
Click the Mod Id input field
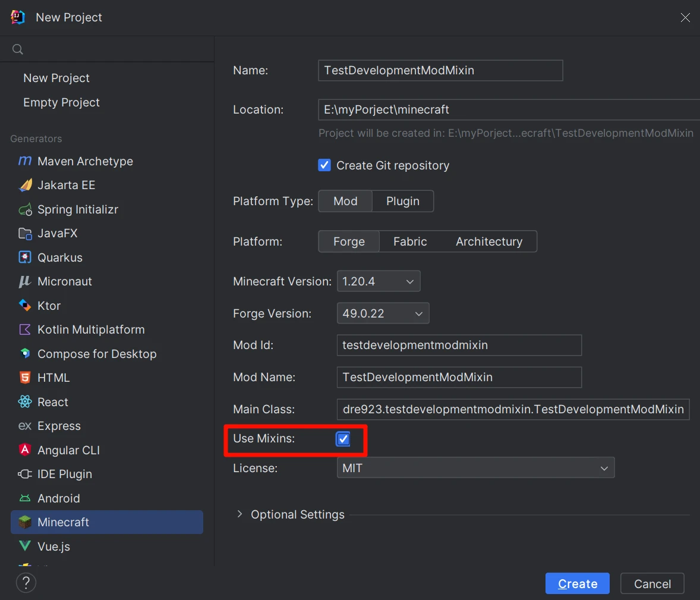[x=459, y=345]
